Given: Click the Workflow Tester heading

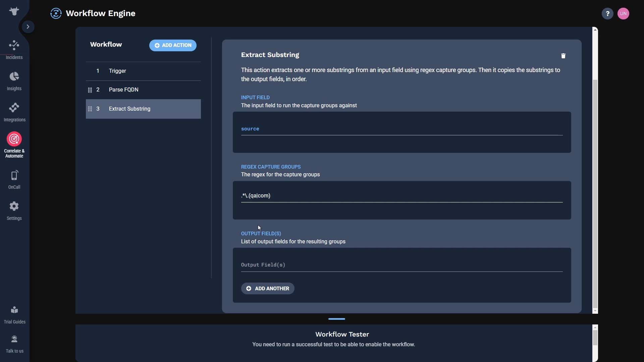Looking at the screenshot, I should point(342,335).
